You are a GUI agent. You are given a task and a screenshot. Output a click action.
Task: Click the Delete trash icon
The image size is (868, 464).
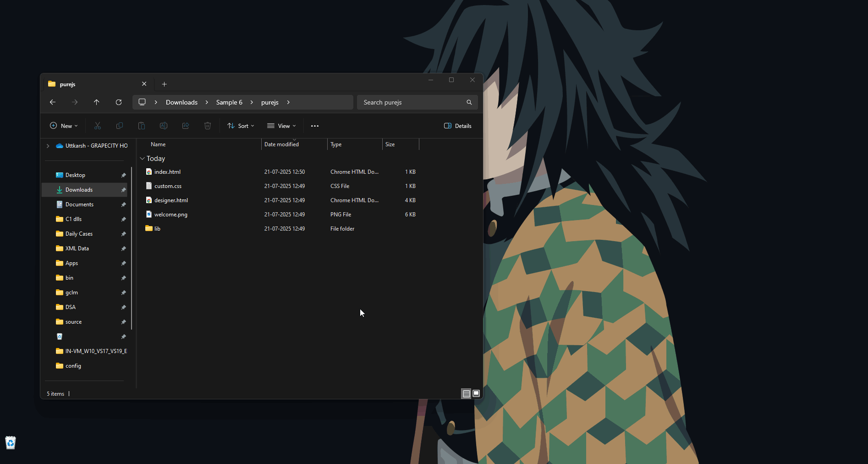pos(208,126)
